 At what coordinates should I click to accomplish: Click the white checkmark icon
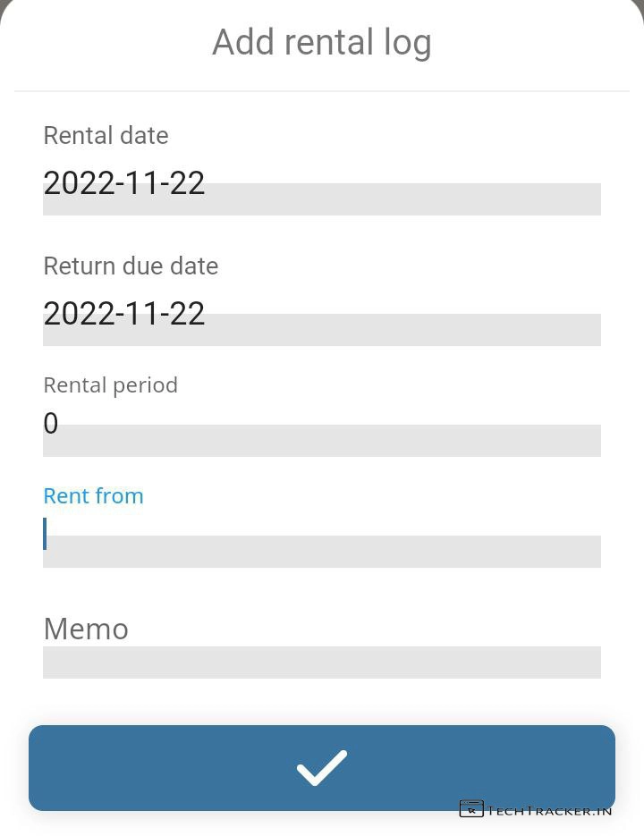(x=321, y=768)
